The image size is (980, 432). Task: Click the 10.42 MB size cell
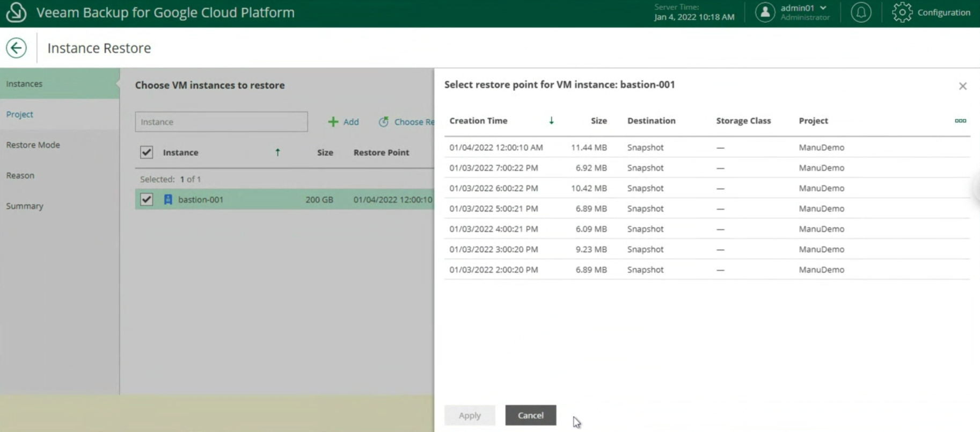pos(589,188)
